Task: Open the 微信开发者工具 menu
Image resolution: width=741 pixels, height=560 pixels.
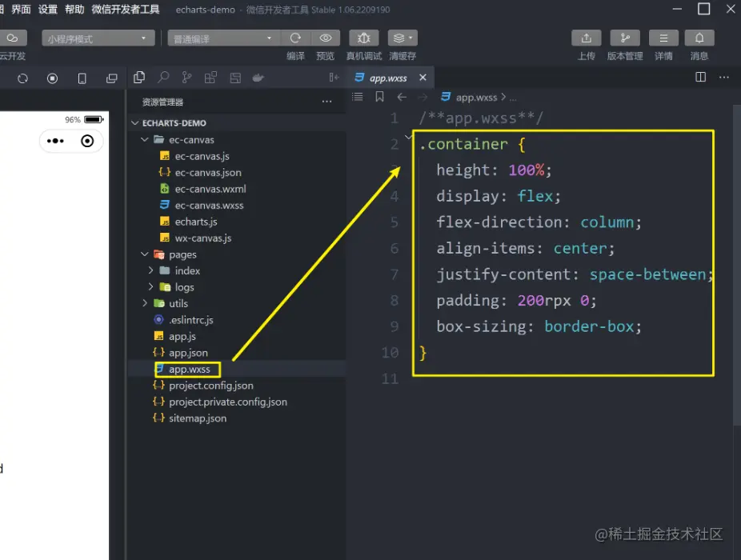Action: (125, 10)
